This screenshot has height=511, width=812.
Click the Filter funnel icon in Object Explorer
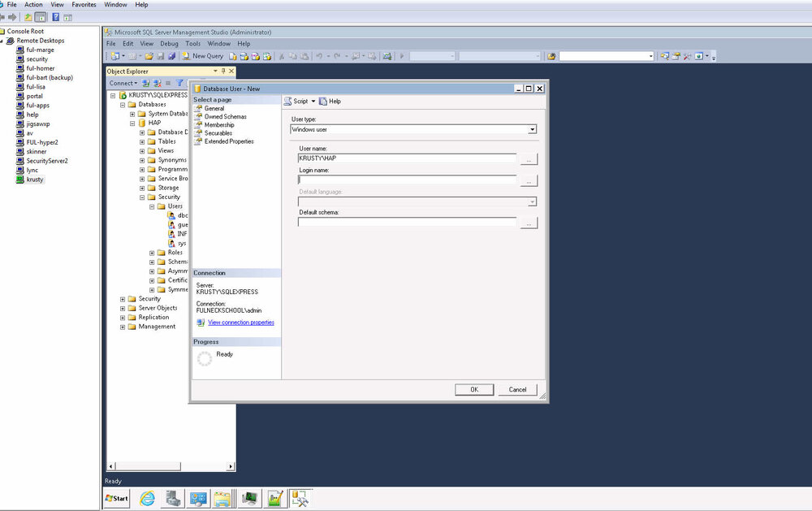tap(179, 83)
